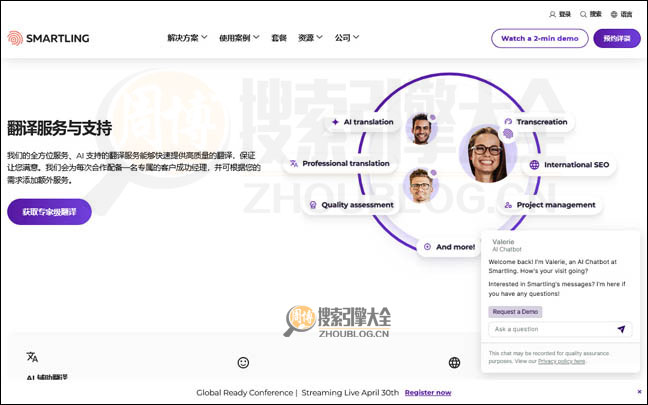Expand the 公司 dropdown menu

pyautogui.click(x=347, y=38)
